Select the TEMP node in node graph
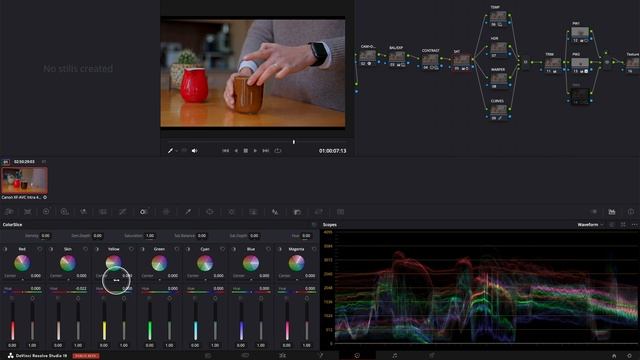Viewport: 640px width, 360px height. 498,18
